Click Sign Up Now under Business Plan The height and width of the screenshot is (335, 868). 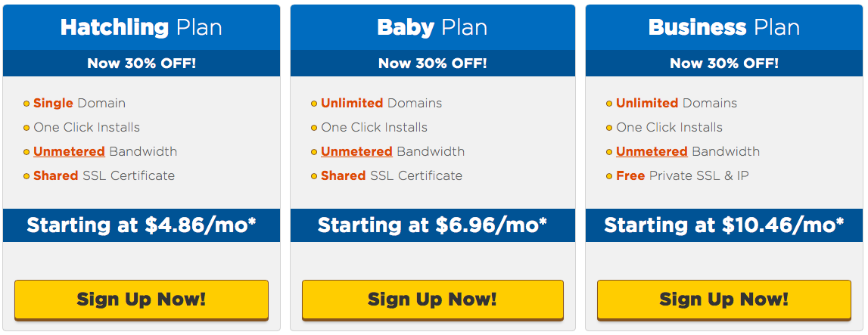click(724, 299)
